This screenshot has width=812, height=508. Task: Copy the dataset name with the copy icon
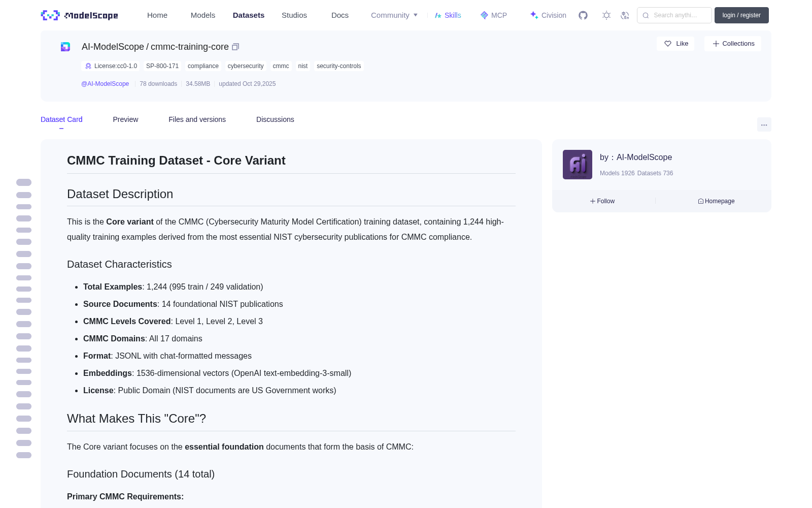click(235, 47)
